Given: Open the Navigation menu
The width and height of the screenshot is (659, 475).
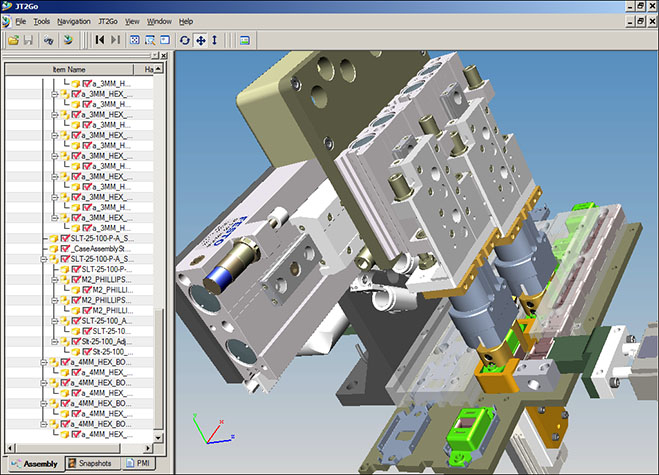Looking at the screenshot, I should [x=73, y=21].
